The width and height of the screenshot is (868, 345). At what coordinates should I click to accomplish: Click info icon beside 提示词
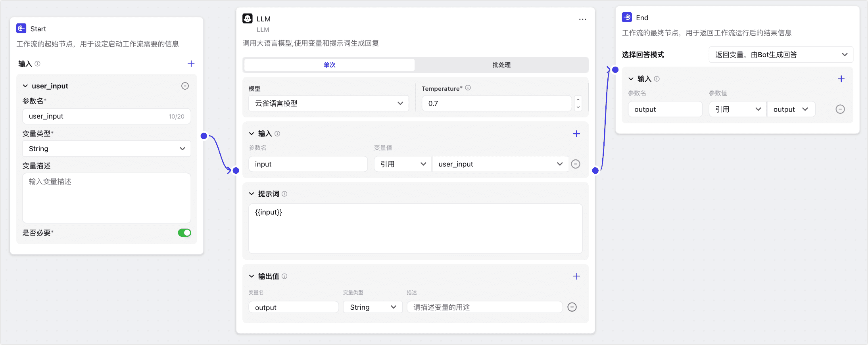coord(284,194)
